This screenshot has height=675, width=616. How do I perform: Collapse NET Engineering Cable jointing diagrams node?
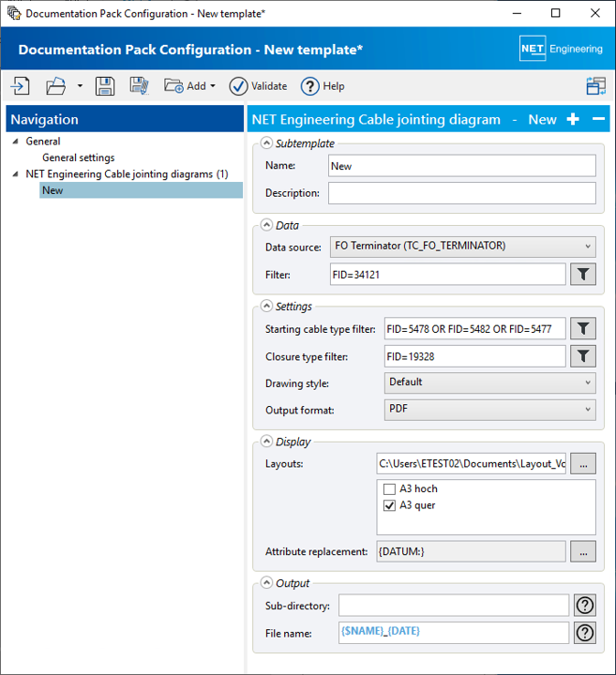click(16, 174)
